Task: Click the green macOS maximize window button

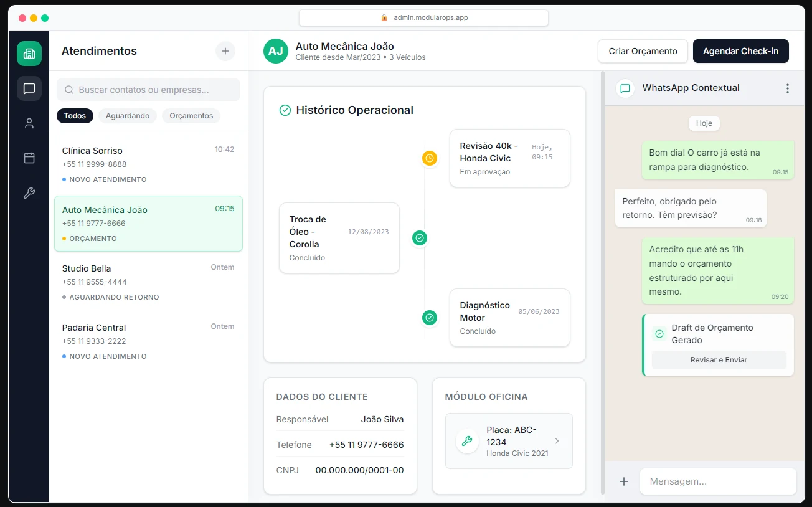Action: pyautogui.click(x=45, y=18)
